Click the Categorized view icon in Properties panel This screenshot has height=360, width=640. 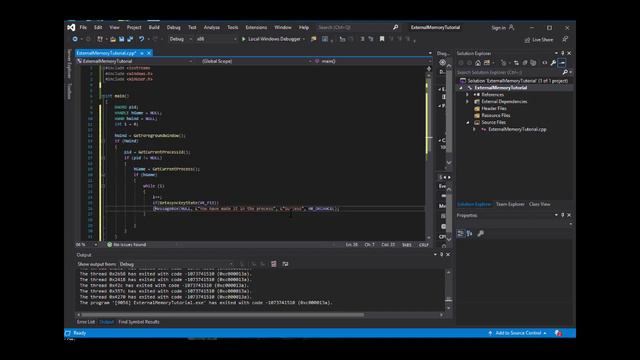coord(460,233)
